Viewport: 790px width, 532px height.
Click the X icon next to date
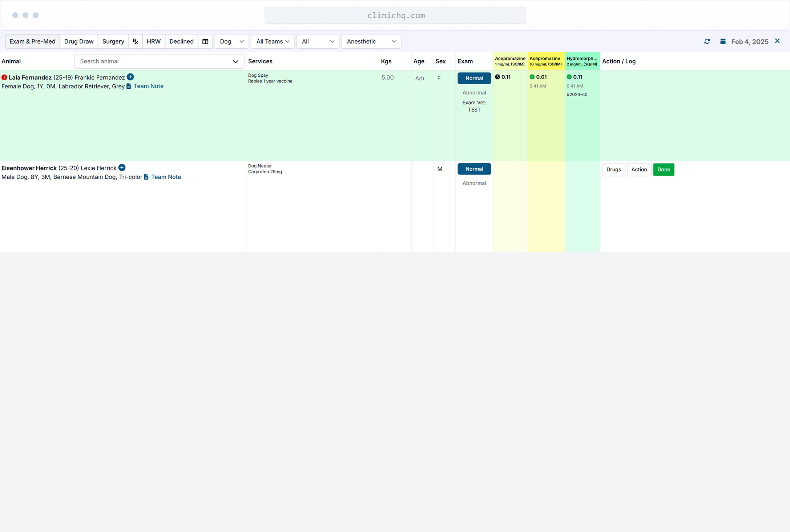[x=777, y=41]
